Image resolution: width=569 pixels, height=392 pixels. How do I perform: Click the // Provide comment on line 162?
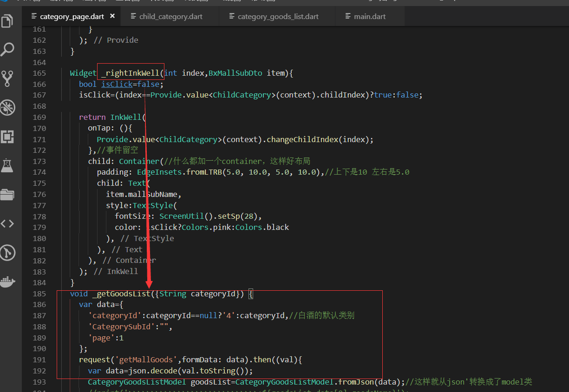(x=116, y=40)
